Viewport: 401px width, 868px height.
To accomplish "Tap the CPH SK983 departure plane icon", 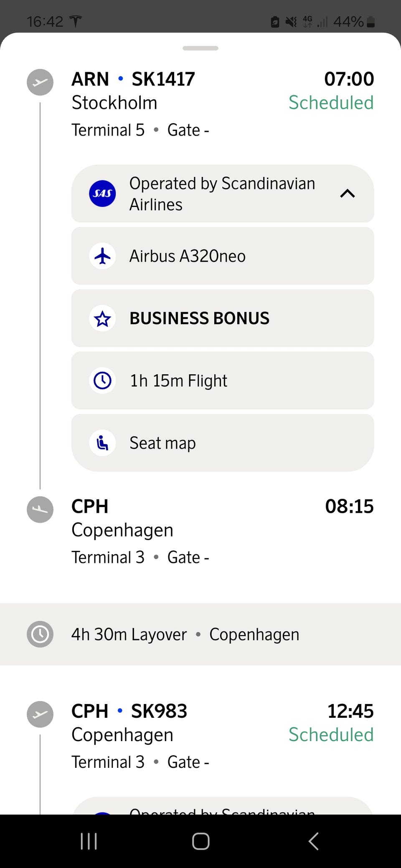I will 40,714.
